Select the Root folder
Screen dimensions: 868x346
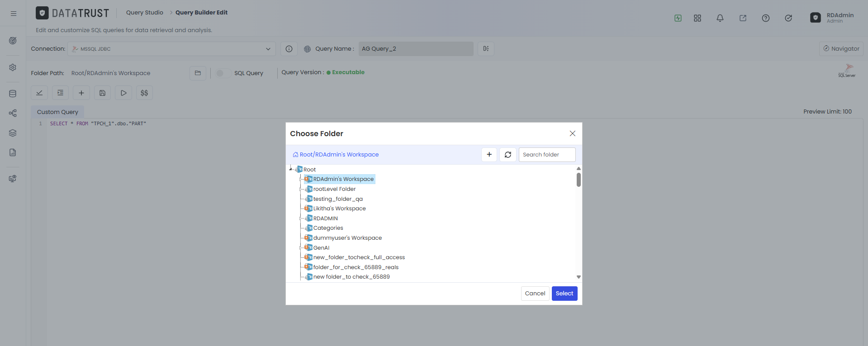pyautogui.click(x=309, y=170)
